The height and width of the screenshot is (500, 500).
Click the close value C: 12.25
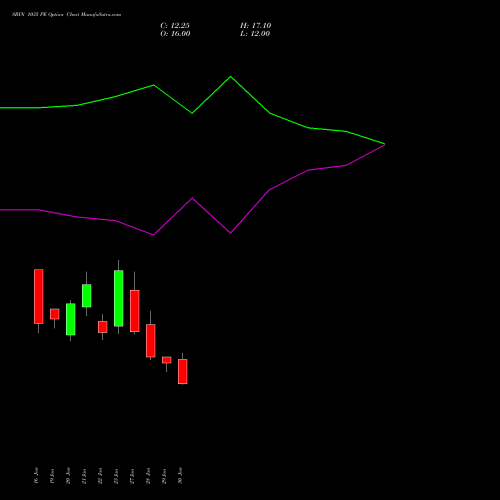pos(175,26)
